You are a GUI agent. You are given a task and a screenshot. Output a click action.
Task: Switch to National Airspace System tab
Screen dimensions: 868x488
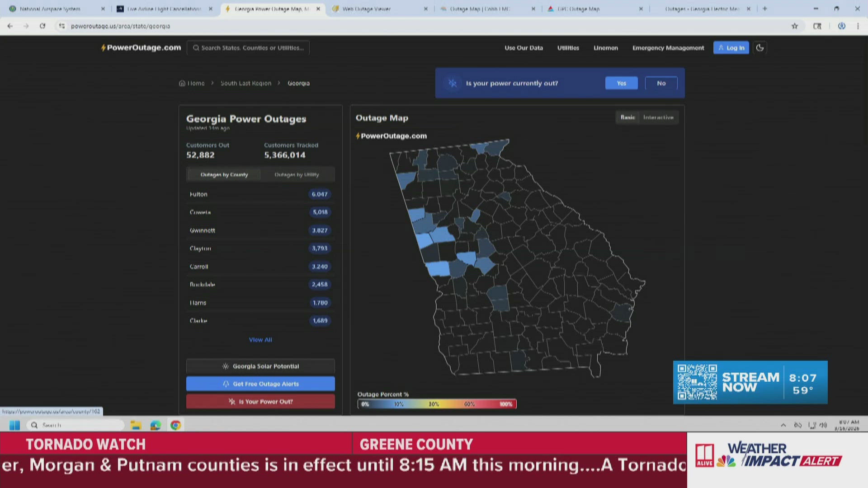pyautogui.click(x=57, y=9)
